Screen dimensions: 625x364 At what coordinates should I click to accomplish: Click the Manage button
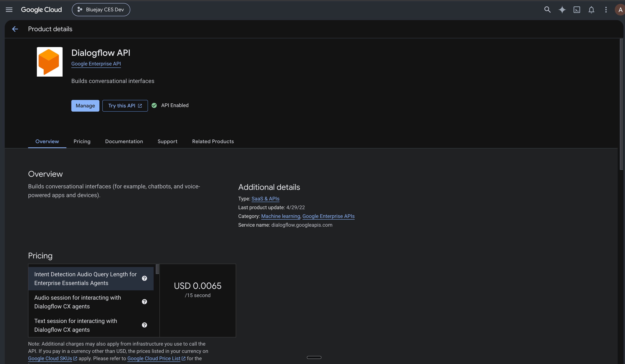(x=85, y=106)
